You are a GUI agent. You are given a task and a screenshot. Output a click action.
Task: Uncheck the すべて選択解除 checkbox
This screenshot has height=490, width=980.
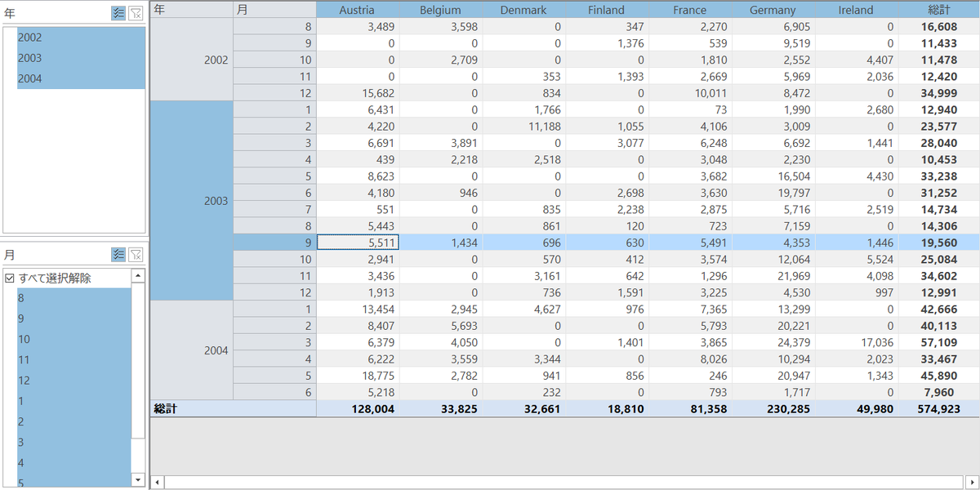click(x=10, y=278)
